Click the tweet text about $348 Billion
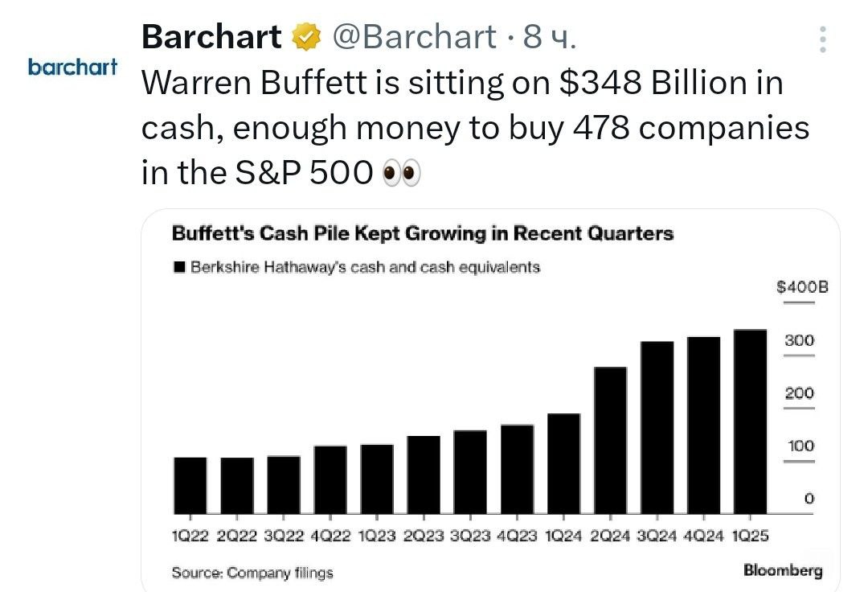The image size is (868, 592). click(475, 127)
